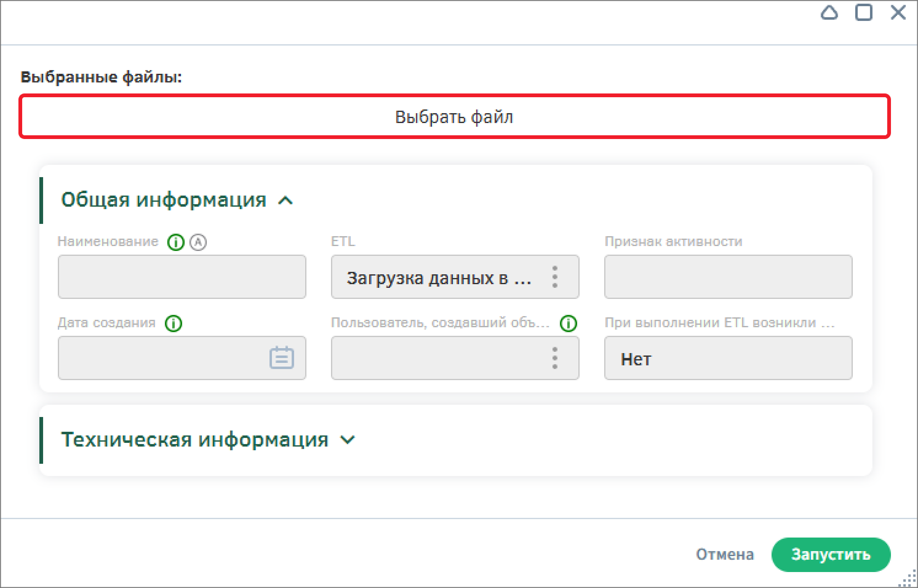Expand the Техническая информация section chevron
The image size is (918, 588).
pos(348,440)
